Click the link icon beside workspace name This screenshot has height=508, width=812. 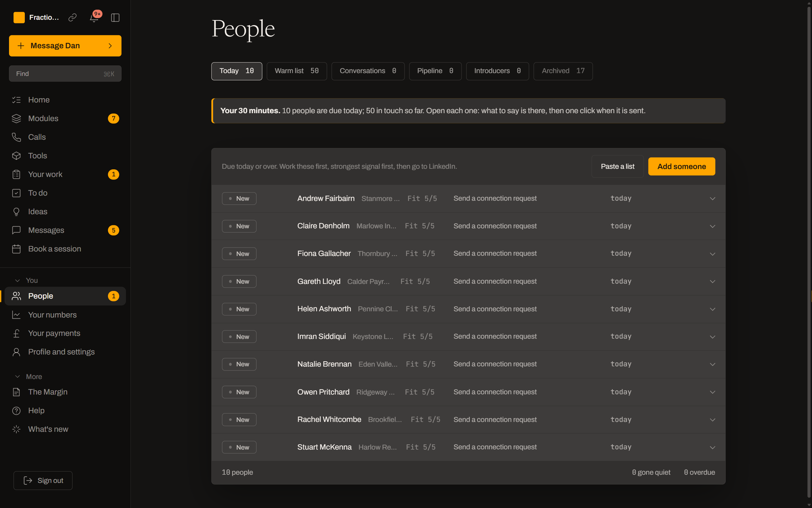coord(72,17)
